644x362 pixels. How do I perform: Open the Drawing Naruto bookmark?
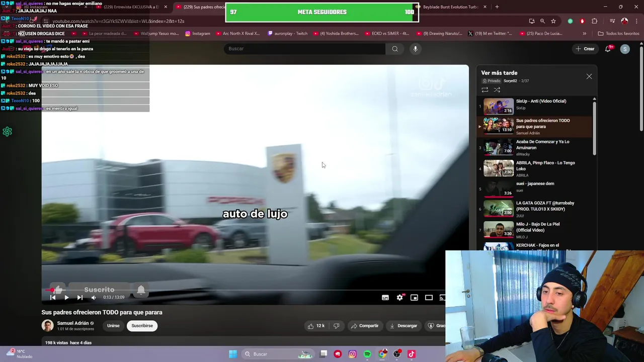439,34
